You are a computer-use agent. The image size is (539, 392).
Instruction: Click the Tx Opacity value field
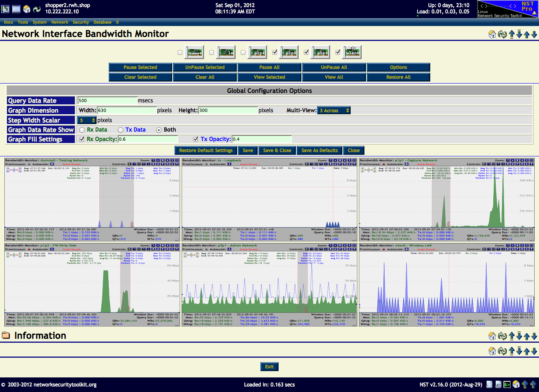262,139
